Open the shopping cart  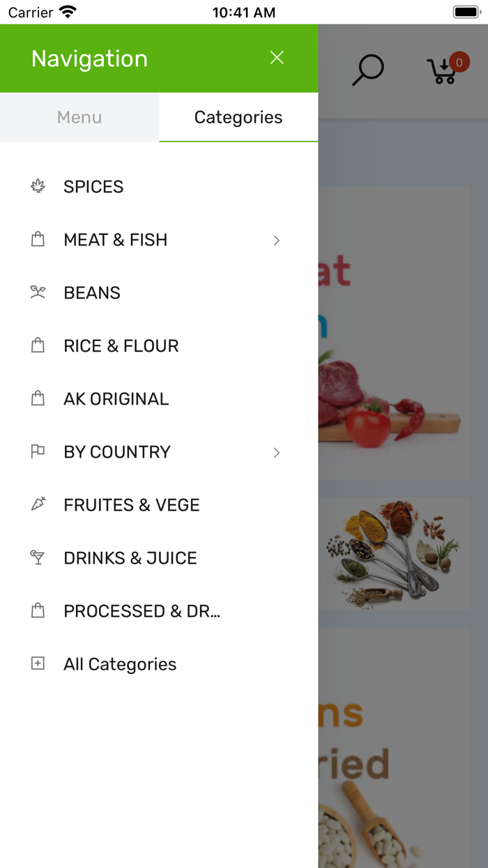(x=442, y=70)
